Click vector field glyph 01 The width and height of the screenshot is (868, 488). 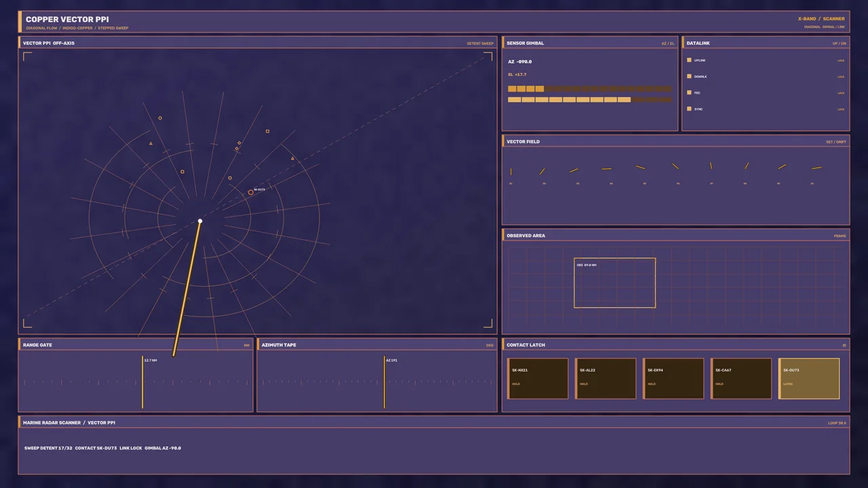coord(511,171)
